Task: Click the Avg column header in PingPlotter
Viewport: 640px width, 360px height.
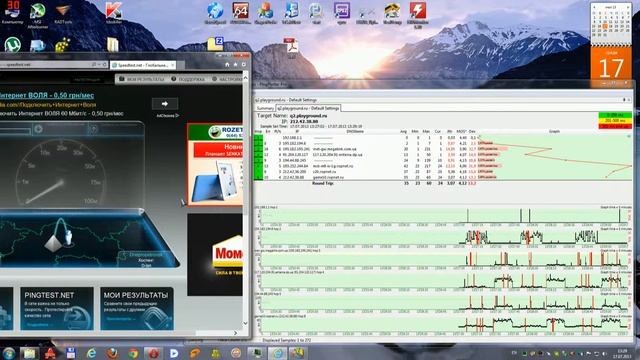Action: pos(403,131)
